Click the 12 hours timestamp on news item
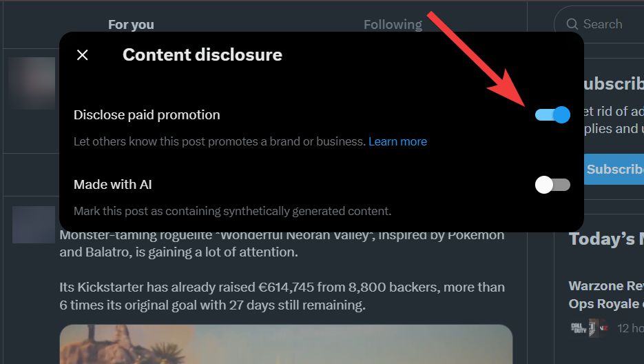This screenshot has width=644, height=364. 630,328
